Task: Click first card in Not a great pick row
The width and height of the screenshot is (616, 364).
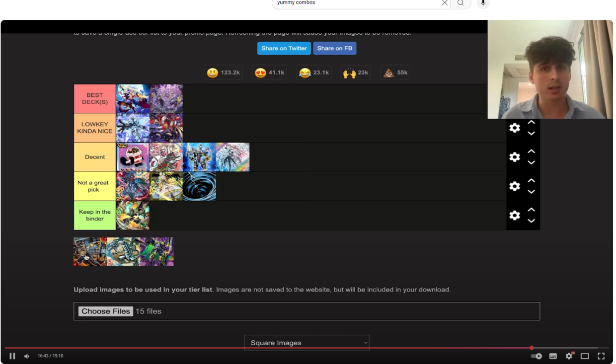Action: pyautogui.click(x=133, y=186)
